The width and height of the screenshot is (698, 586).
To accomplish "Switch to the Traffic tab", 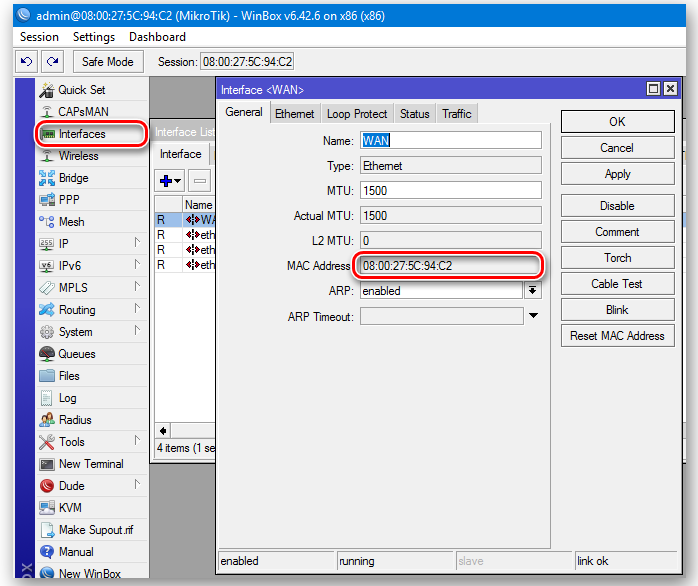I will tap(456, 114).
